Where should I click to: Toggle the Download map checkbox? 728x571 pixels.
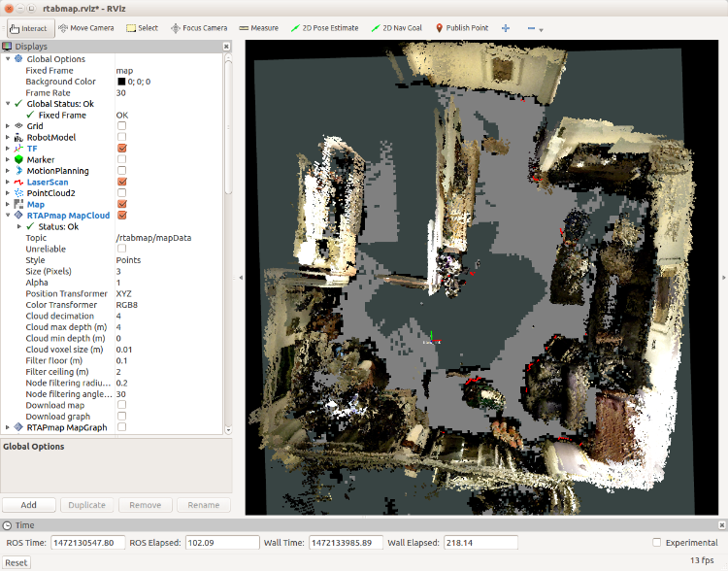pos(121,405)
